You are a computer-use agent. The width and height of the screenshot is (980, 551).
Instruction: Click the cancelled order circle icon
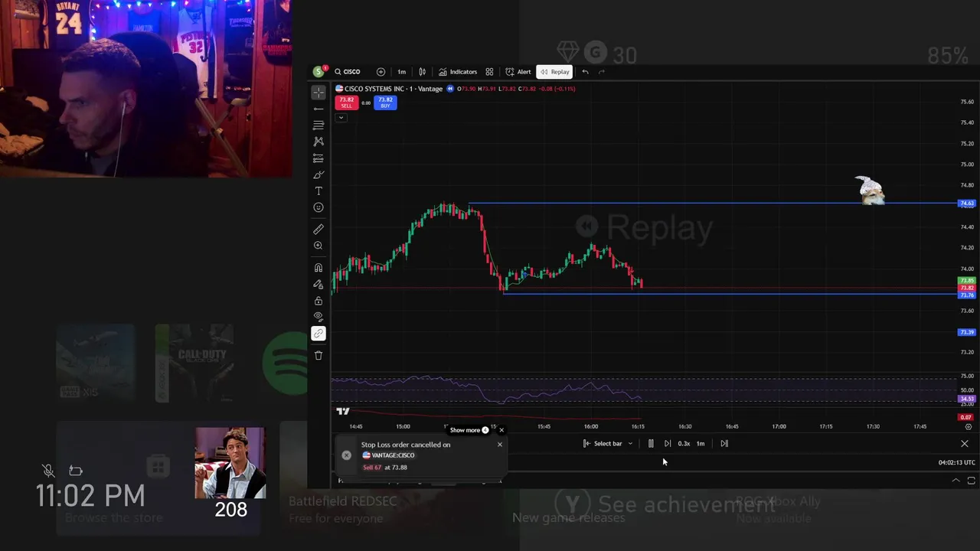[346, 455]
